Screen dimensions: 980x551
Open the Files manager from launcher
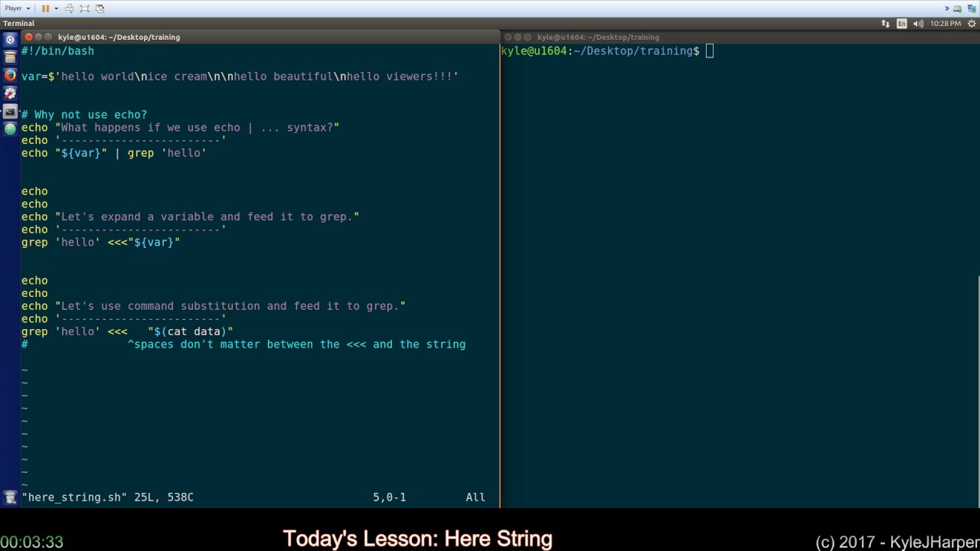(10, 57)
